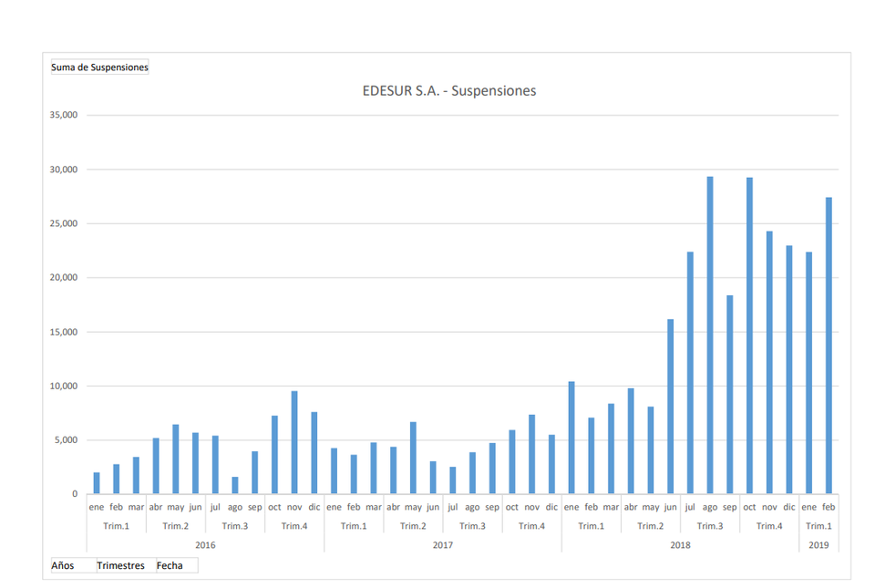Select the ago 2018 bar, the tallest
The image size is (875, 588).
(710, 335)
